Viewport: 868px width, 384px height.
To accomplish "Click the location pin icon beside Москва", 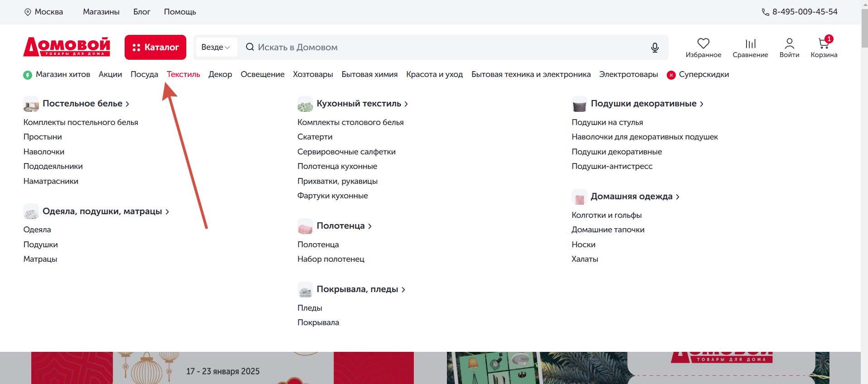I will tap(28, 12).
